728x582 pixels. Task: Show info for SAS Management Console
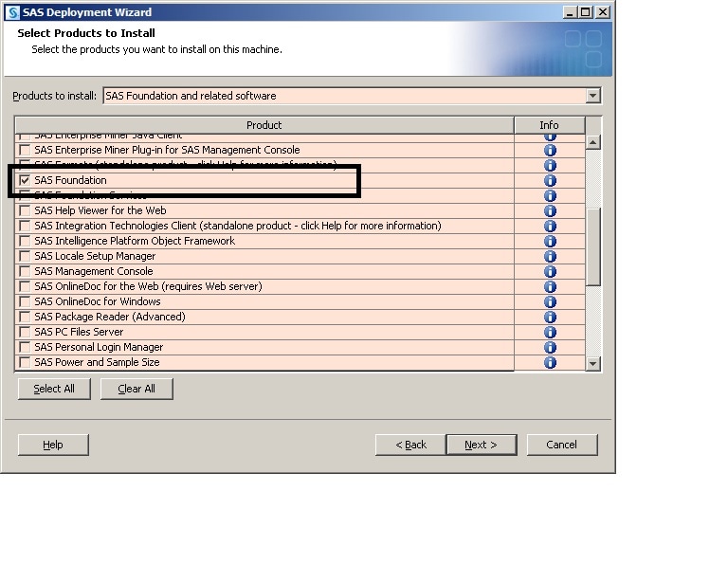coord(550,271)
